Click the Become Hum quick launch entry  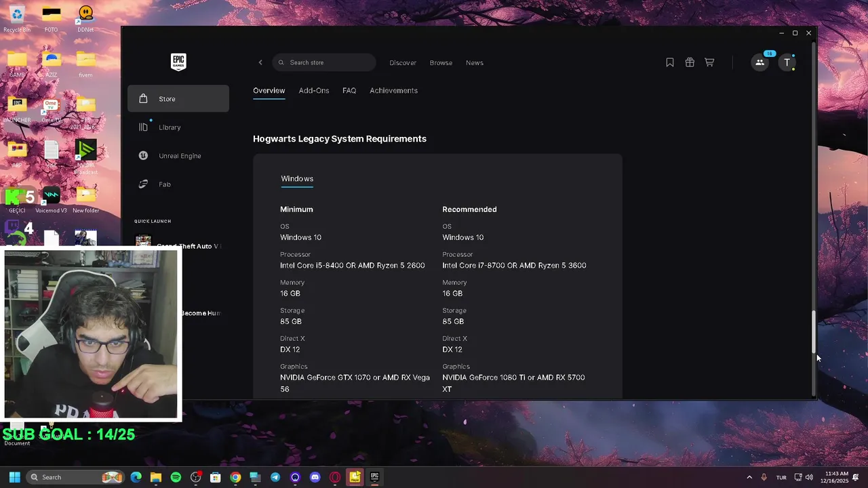click(x=201, y=313)
